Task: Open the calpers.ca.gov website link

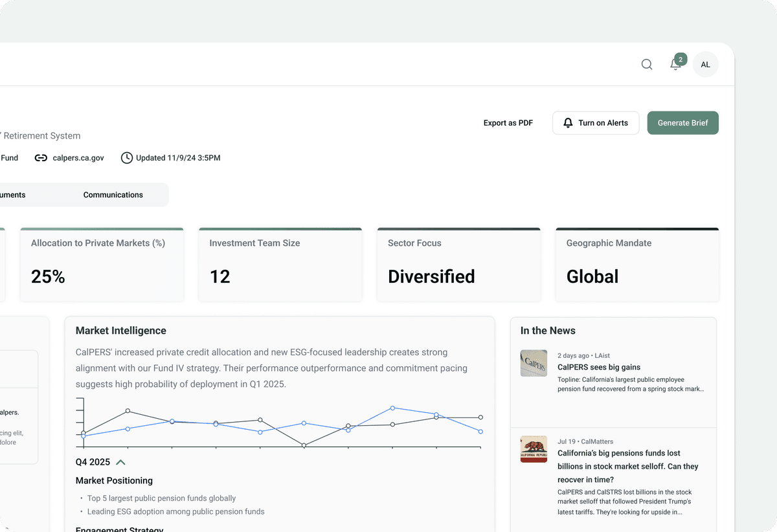Action: click(x=77, y=157)
